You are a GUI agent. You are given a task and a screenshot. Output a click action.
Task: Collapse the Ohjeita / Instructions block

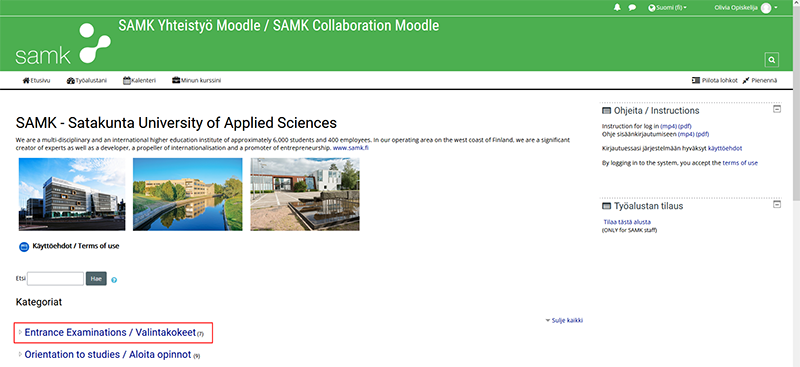pyautogui.click(x=777, y=109)
